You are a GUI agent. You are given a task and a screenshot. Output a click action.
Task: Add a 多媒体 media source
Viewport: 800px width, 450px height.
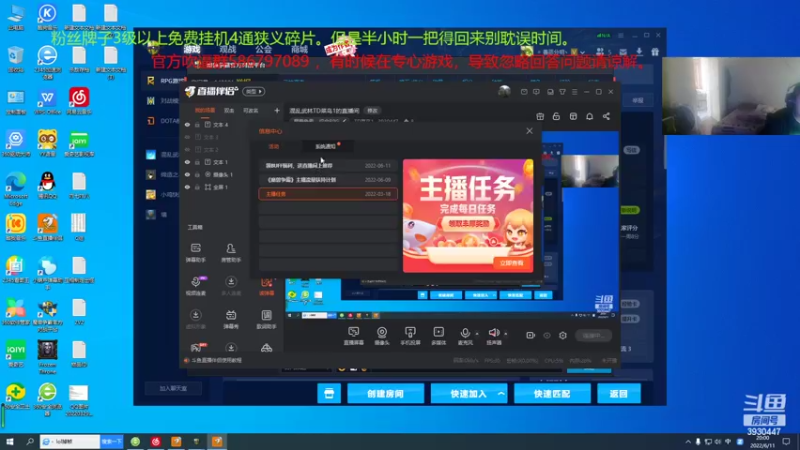[x=438, y=336]
